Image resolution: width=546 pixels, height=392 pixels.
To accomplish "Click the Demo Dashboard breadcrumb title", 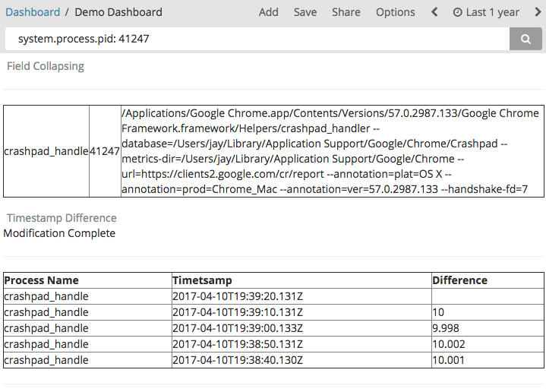I will coord(118,12).
